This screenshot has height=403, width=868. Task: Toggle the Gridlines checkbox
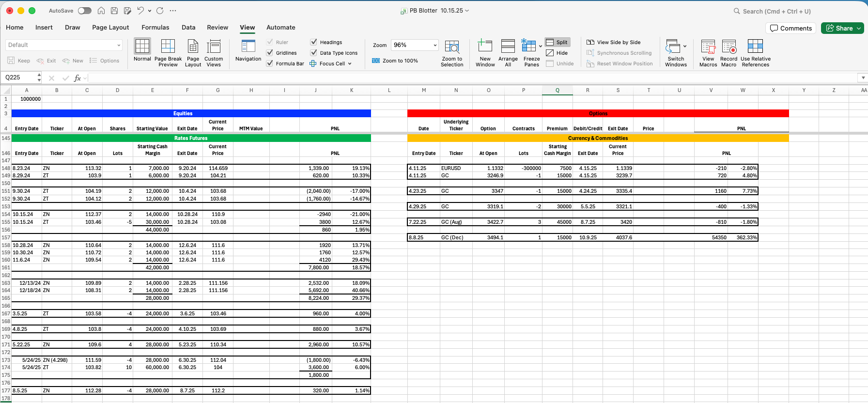point(270,53)
